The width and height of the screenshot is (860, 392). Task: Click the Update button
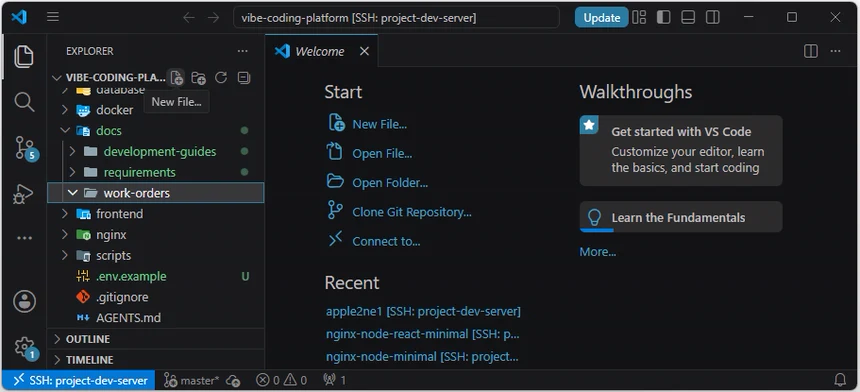pos(601,18)
